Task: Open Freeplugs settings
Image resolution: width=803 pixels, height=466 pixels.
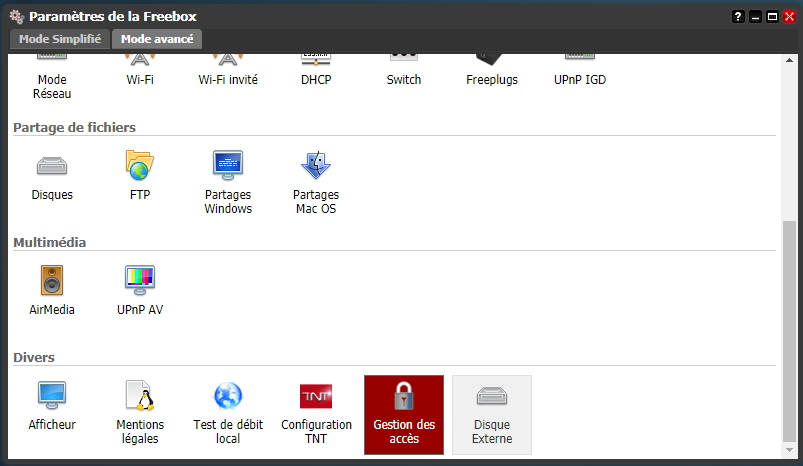Action: [492, 73]
